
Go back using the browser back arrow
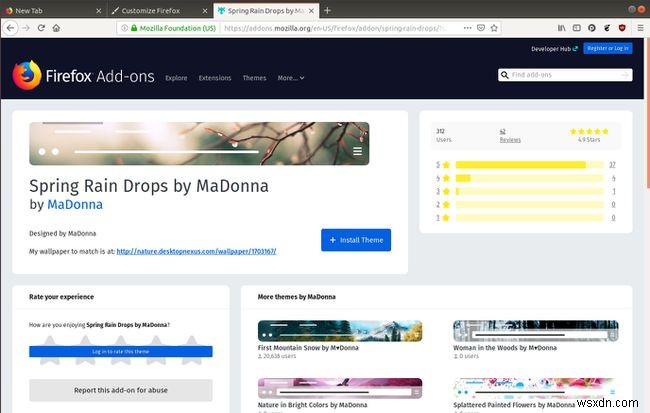pos(11,28)
